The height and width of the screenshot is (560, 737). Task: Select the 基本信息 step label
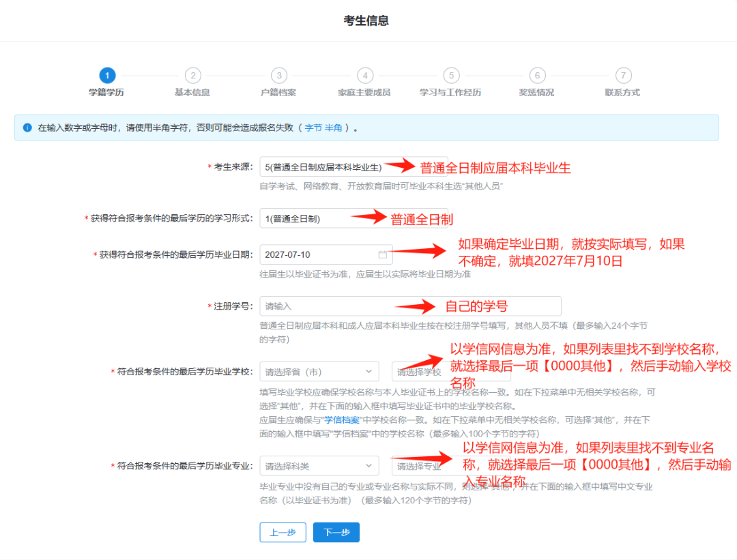[x=192, y=93]
